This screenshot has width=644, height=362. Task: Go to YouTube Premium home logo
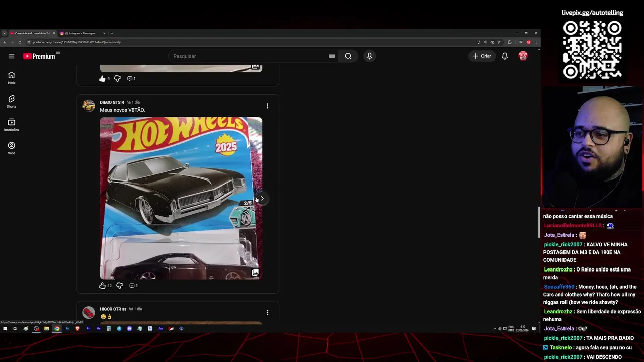[39, 56]
